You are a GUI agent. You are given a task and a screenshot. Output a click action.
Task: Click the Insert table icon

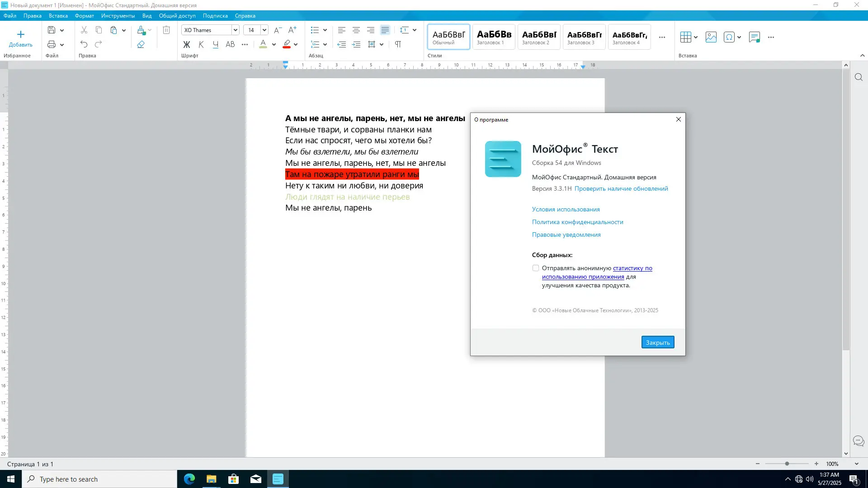click(685, 37)
